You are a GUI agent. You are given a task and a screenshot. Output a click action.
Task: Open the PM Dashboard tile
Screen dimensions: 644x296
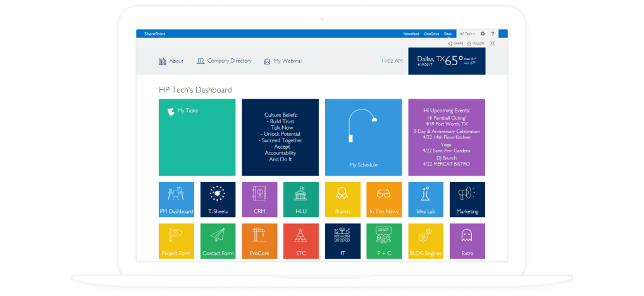click(x=176, y=199)
